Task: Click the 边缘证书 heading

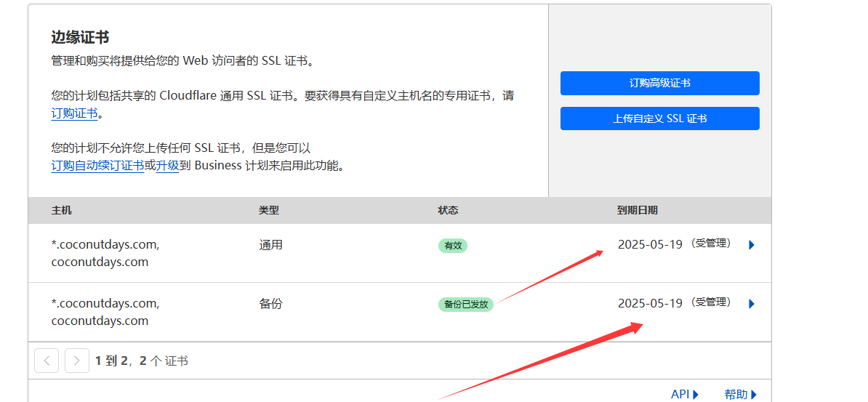Action: tap(80, 37)
